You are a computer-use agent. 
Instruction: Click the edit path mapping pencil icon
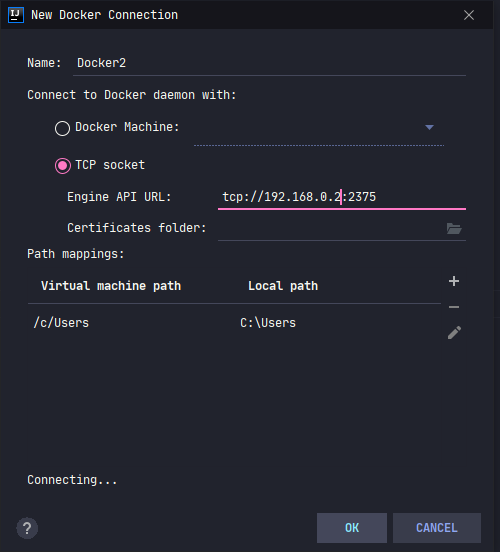tap(454, 332)
